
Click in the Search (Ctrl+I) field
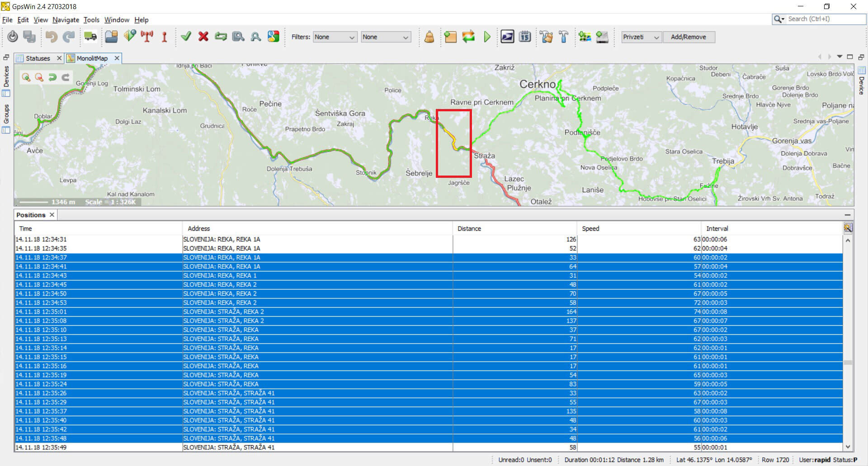tap(826, 19)
